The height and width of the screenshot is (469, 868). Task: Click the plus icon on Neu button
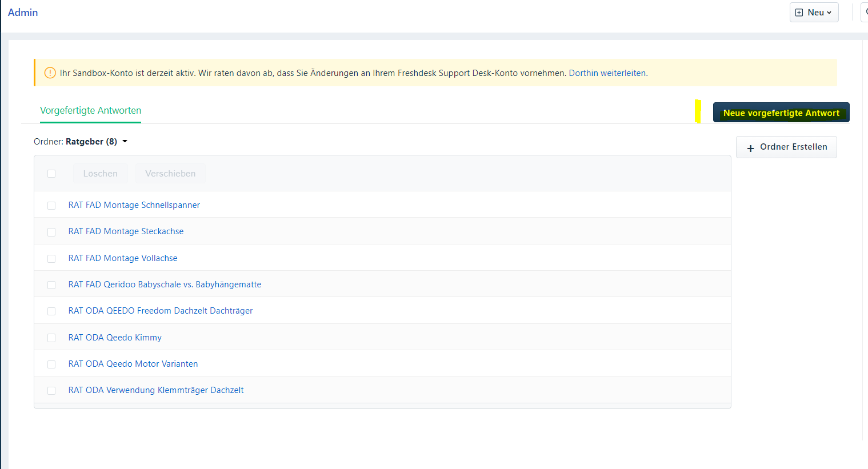coord(799,13)
